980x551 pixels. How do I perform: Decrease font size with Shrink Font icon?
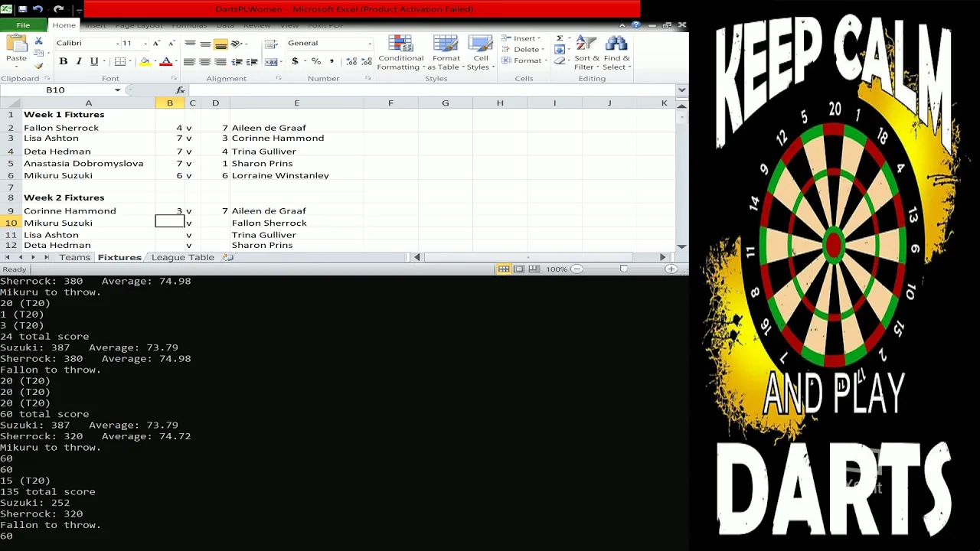[x=171, y=43]
